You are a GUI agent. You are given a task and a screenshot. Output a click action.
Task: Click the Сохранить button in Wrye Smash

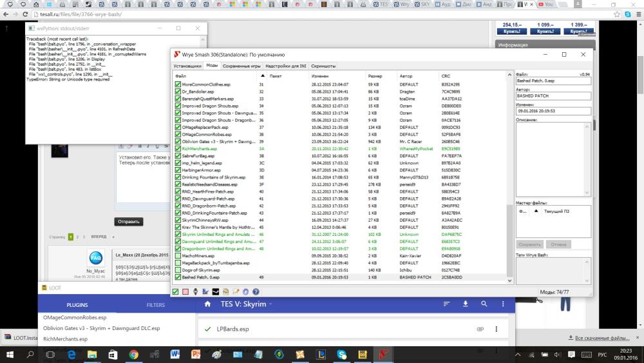click(x=529, y=244)
